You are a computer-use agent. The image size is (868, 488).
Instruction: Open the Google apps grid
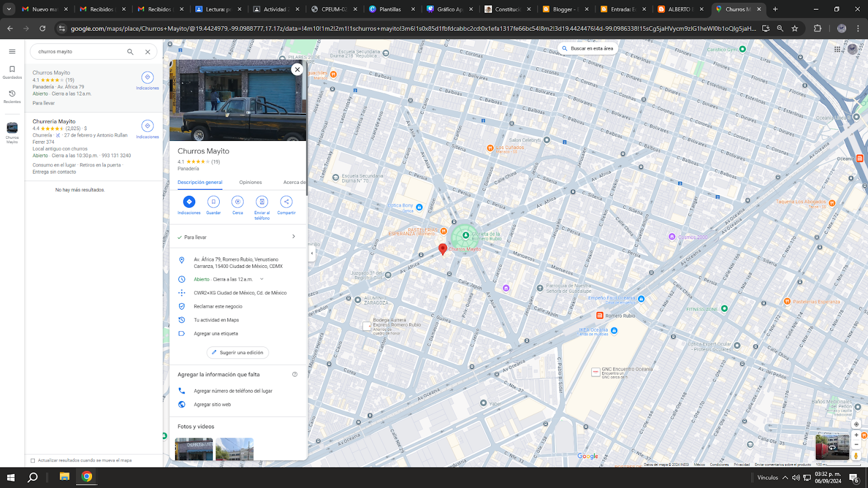tap(838, 49)
